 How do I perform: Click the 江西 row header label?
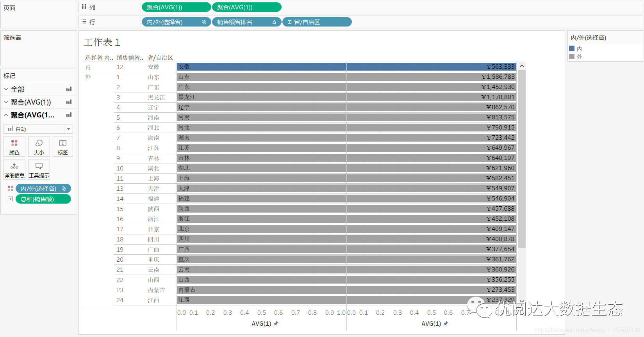click(x=153, y=300)
